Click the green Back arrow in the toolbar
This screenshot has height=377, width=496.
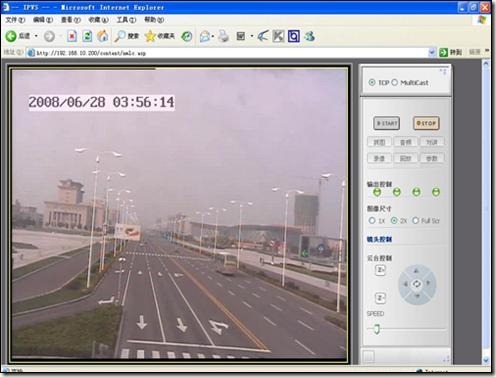pos(11,36)
